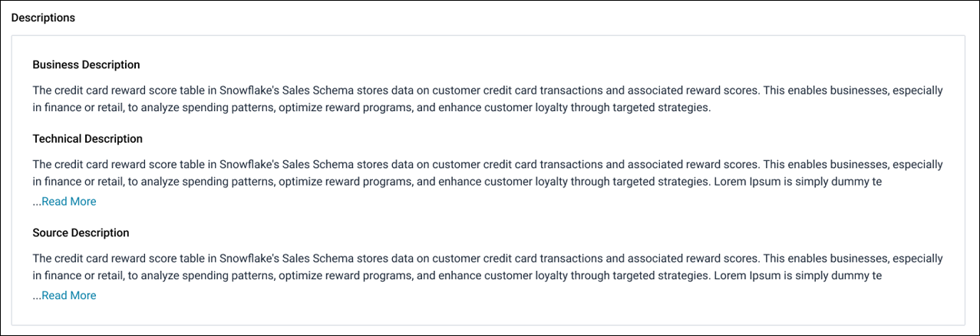Open Read More under Source Description
The image size is (980, 336).
pos(69,295)
